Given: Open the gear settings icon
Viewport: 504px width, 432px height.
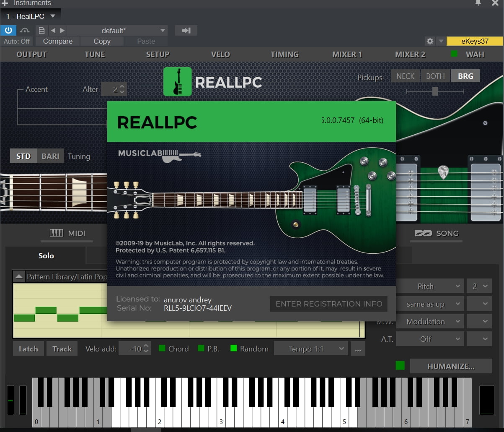Looking at the screenshot, I should click(430, 41).
